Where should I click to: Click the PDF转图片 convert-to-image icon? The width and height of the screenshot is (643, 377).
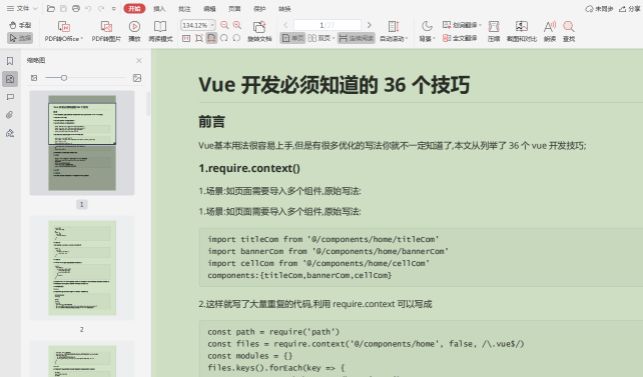click(106, 27)
